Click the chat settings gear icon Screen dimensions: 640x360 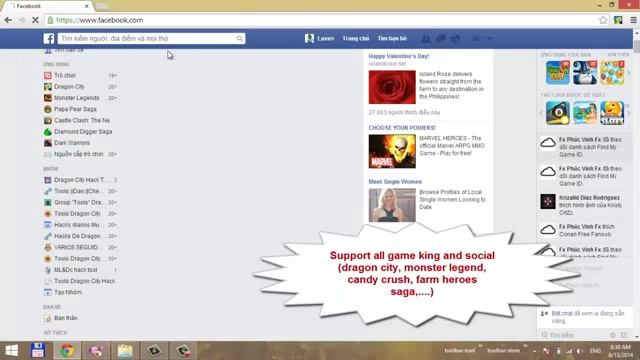point(613,335)
